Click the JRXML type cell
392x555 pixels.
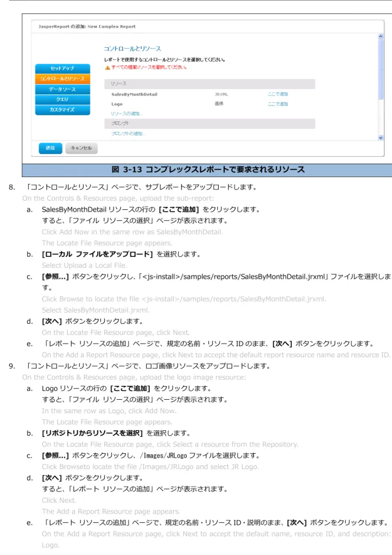(x=222, y=94)
